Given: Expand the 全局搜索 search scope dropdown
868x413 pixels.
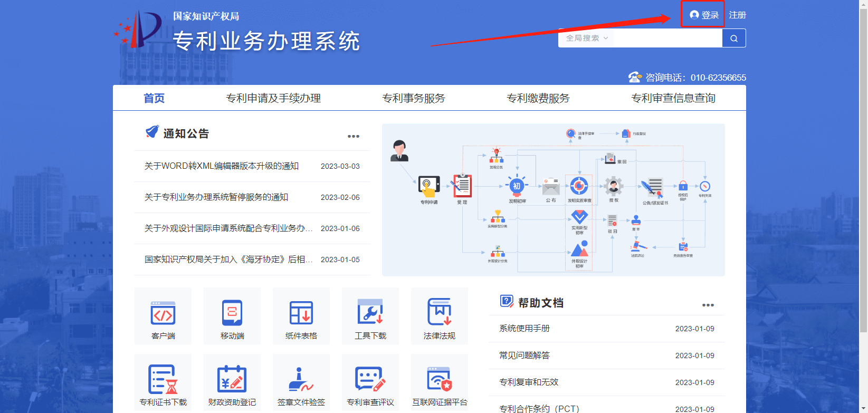Looking at the screenshot, I should [587, 38].
